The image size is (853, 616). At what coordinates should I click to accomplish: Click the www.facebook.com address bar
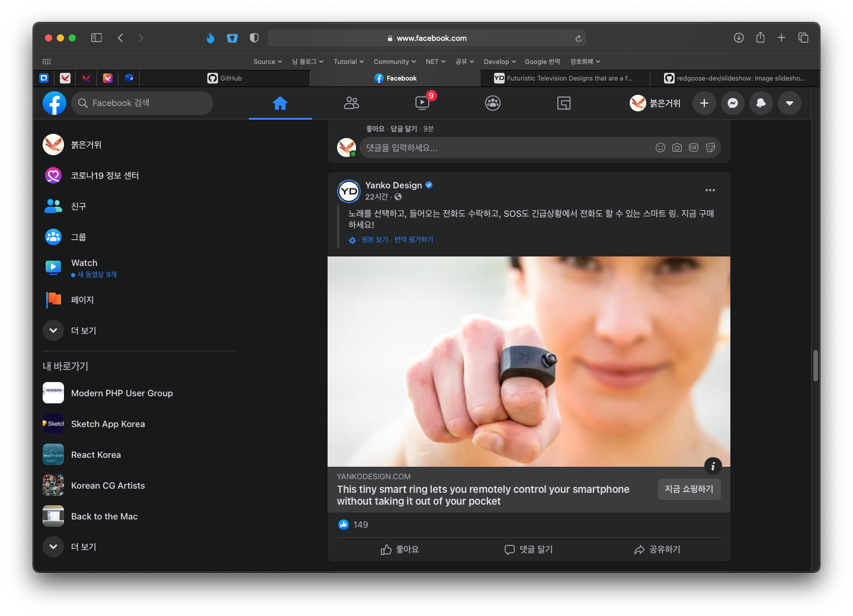[426, 38]
